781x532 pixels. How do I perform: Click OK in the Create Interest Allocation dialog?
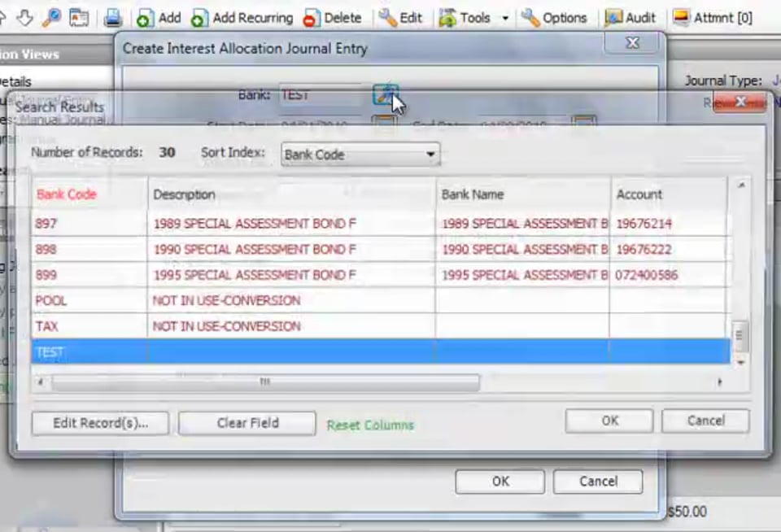point(500,482)
